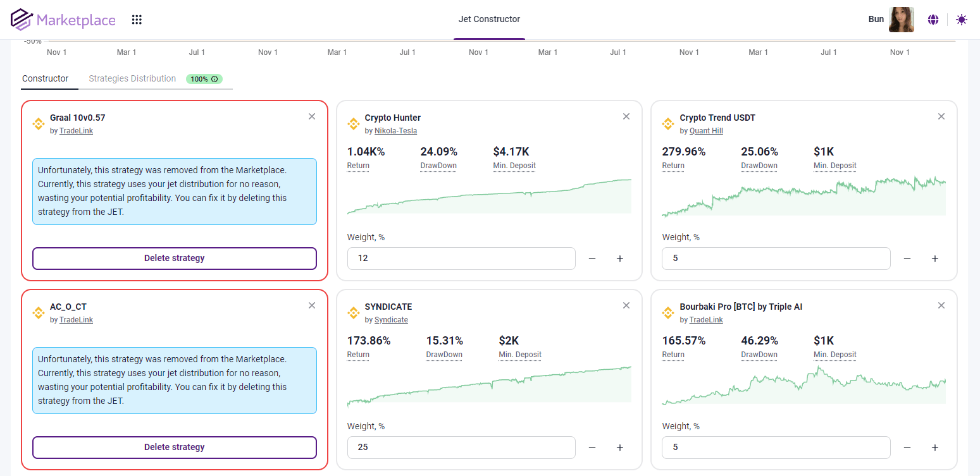Image resolution: width=980 pixels, height=476 pixels.
Task: Focus the Bourbaki Pro weight field
Action: pyautogui.click(x=776, y=448)
